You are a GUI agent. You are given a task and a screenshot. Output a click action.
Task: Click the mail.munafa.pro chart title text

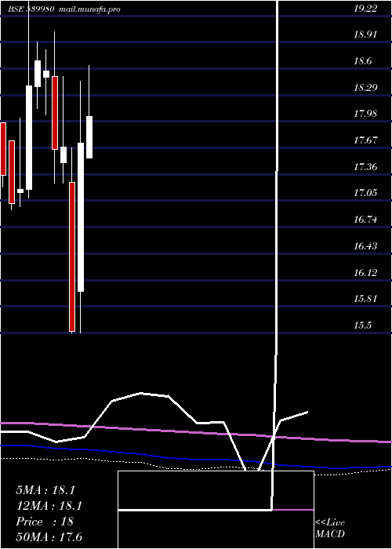89,9
